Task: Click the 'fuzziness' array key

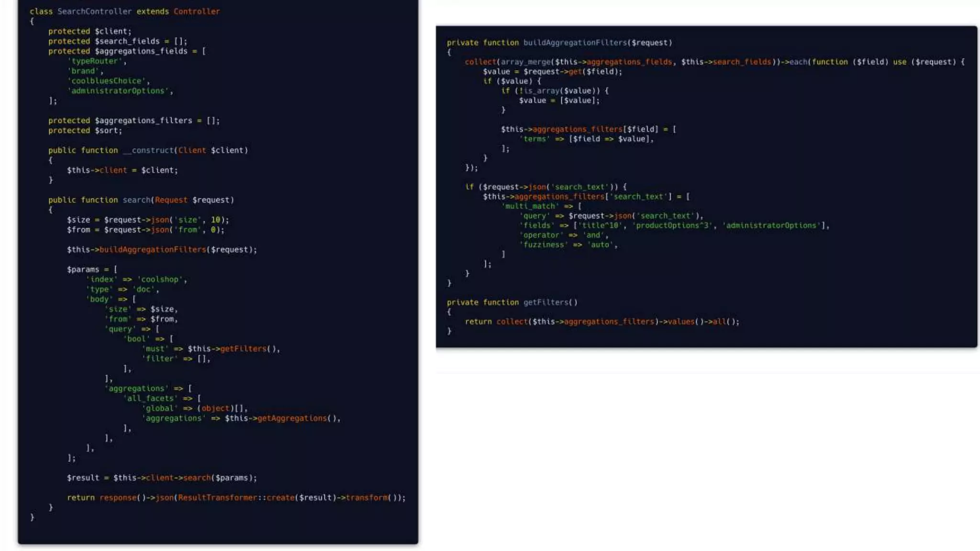Action: click(544, 245)
